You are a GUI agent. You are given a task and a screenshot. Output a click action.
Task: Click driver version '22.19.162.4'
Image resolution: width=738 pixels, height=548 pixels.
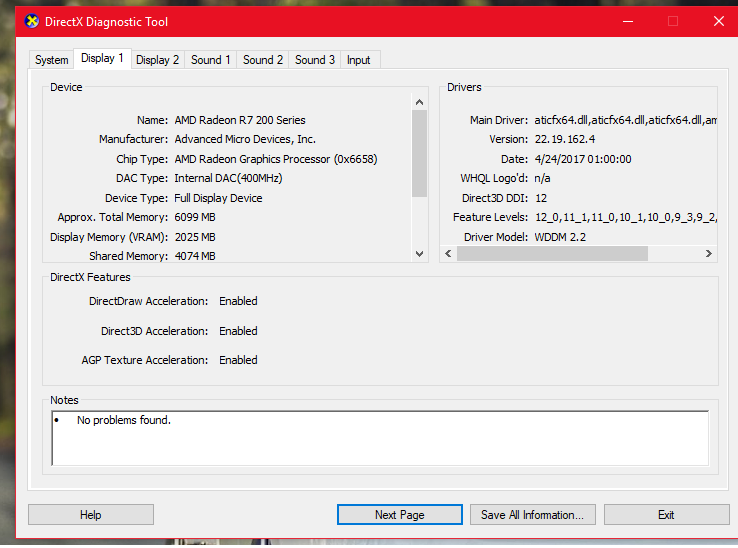[565, 139]
